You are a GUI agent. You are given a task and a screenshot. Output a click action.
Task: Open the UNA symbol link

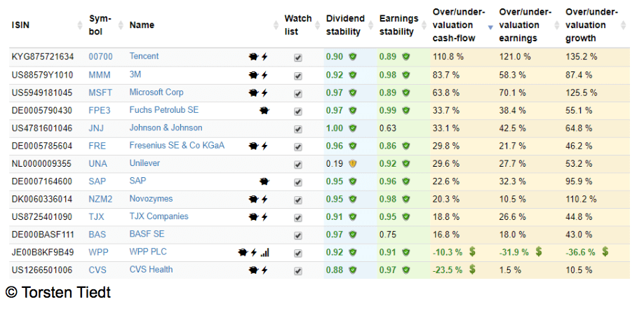click(x=98, y=164)
